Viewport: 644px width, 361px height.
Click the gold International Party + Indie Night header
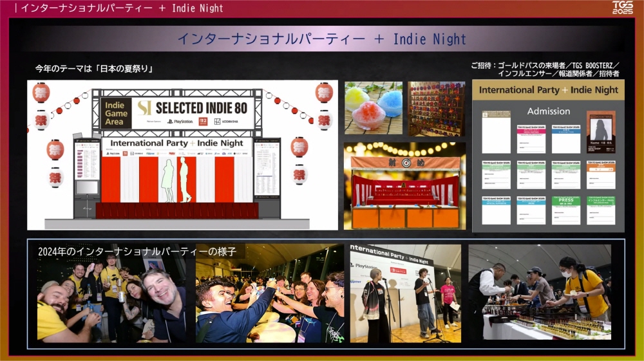[x=548, y=90]
